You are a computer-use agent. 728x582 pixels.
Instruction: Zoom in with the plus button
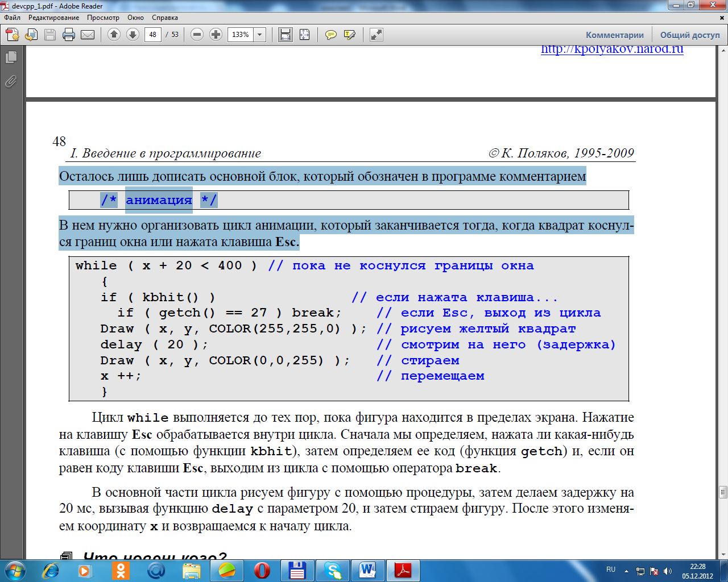point(216,35)
